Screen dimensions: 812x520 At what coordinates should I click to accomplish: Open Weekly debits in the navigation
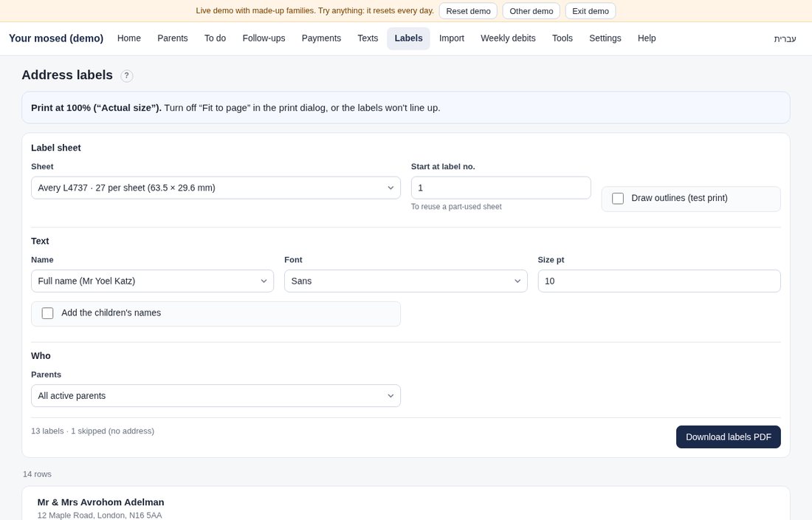coord(508,38)
